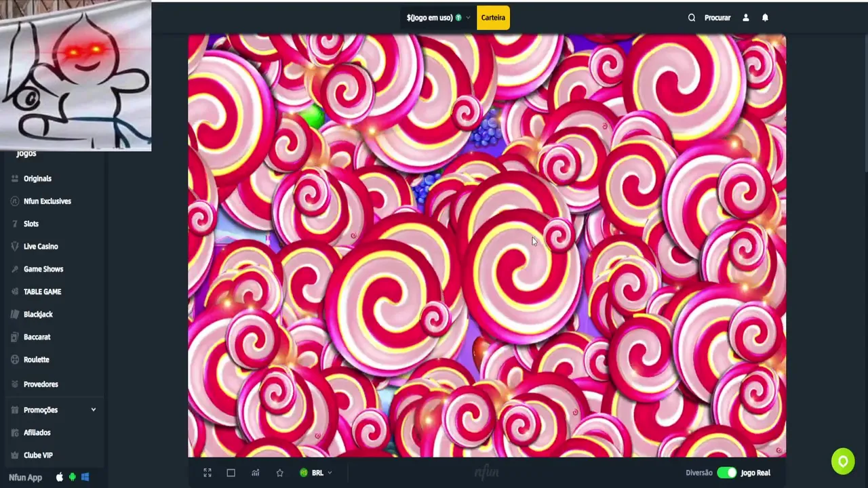
Task: Click the Carteira wallet button
Action: point(493,18)
